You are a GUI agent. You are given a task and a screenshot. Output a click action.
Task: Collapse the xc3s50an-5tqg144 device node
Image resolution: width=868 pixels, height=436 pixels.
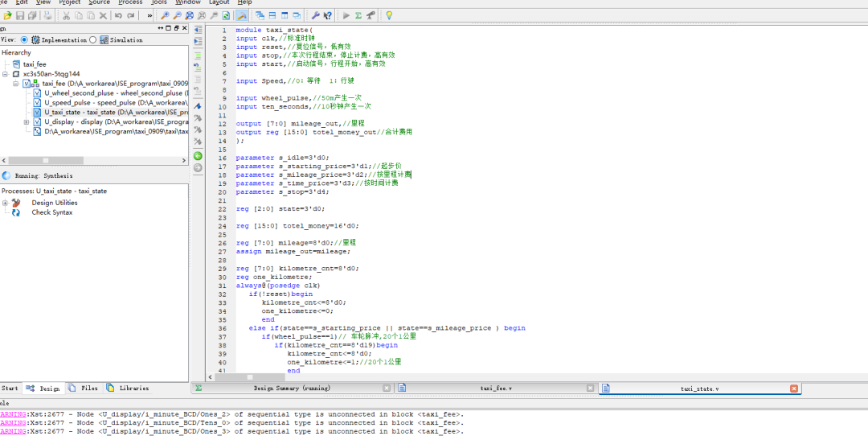coord(6,74)
